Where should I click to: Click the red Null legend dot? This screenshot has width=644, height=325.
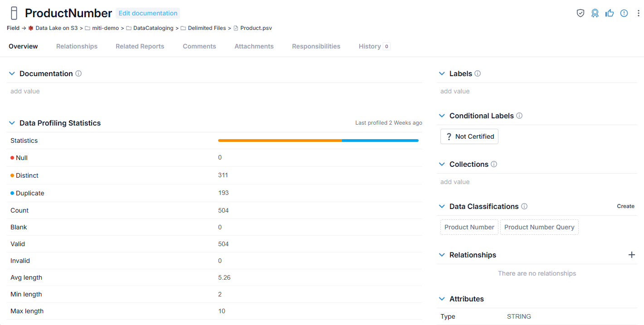point(12,158)
